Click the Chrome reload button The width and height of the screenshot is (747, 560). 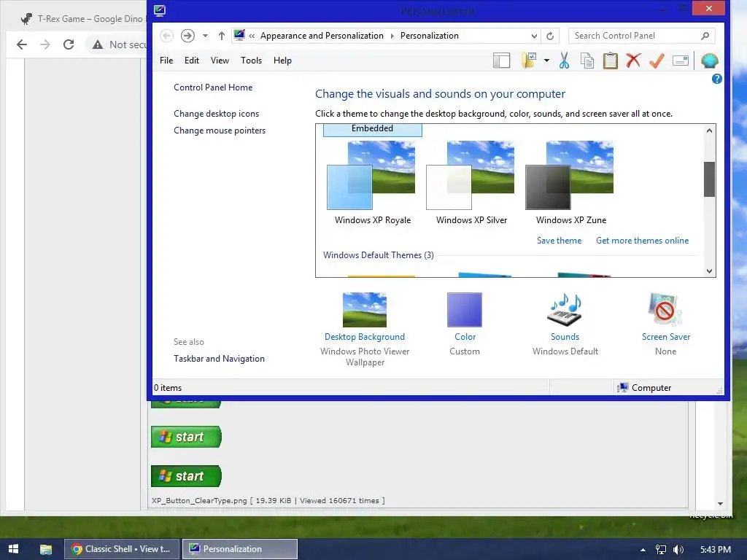click(x=69, y=44)
